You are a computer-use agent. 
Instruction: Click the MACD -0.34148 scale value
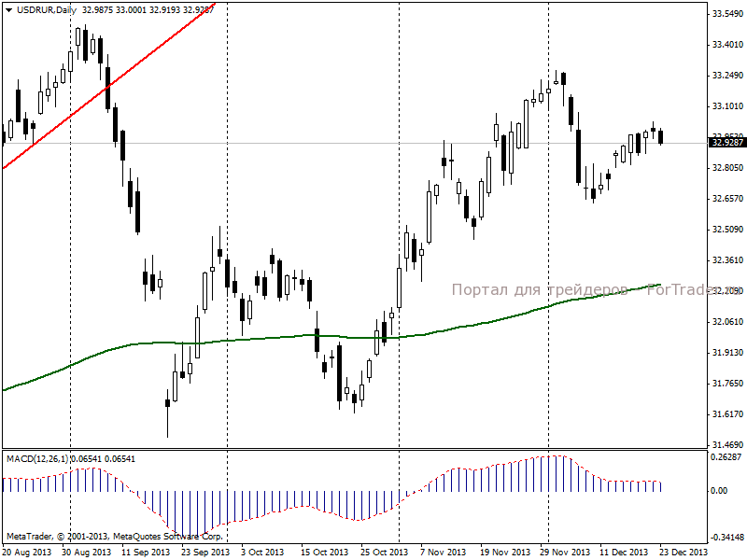[x=726, y=538]
